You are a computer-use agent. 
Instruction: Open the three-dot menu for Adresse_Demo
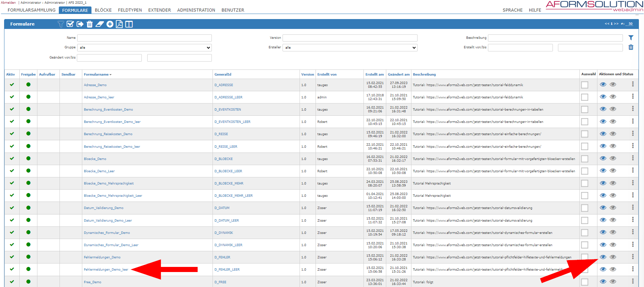pyautogui.click(x=633, y=84)
